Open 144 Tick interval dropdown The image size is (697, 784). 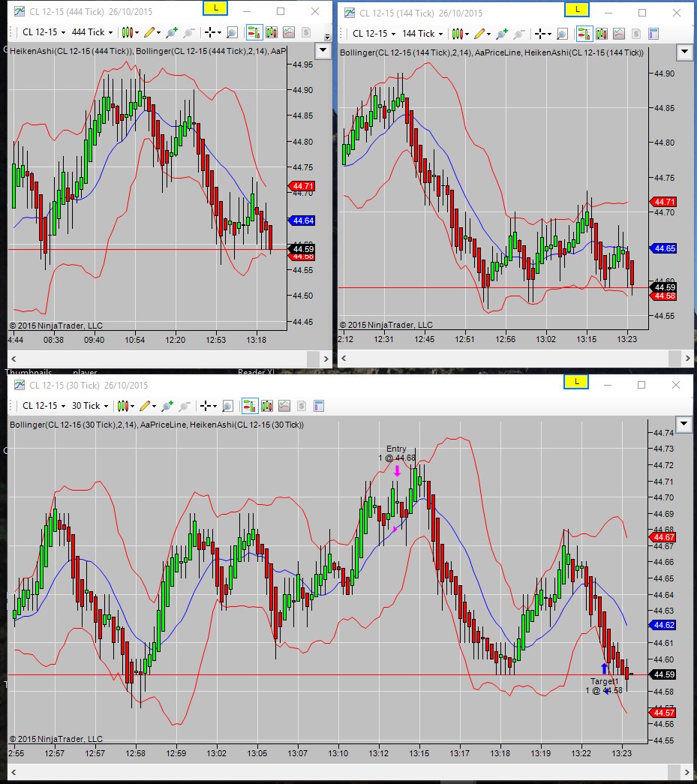coord(422,34)
